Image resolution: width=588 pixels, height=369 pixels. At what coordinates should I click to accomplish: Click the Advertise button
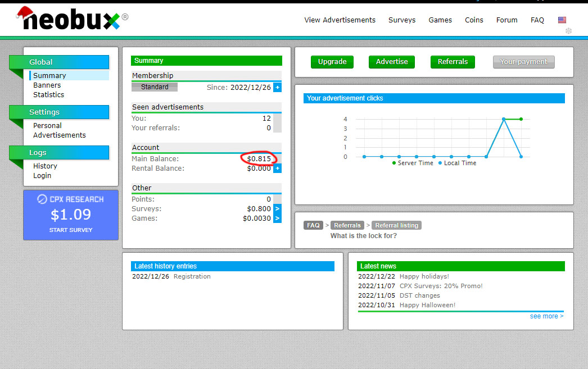pos(392,62)
